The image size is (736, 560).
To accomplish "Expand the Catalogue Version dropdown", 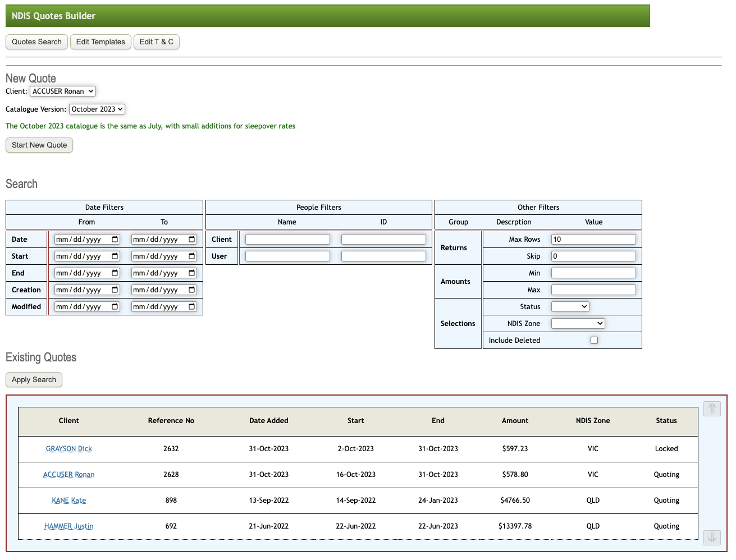I will coord(97,109).
